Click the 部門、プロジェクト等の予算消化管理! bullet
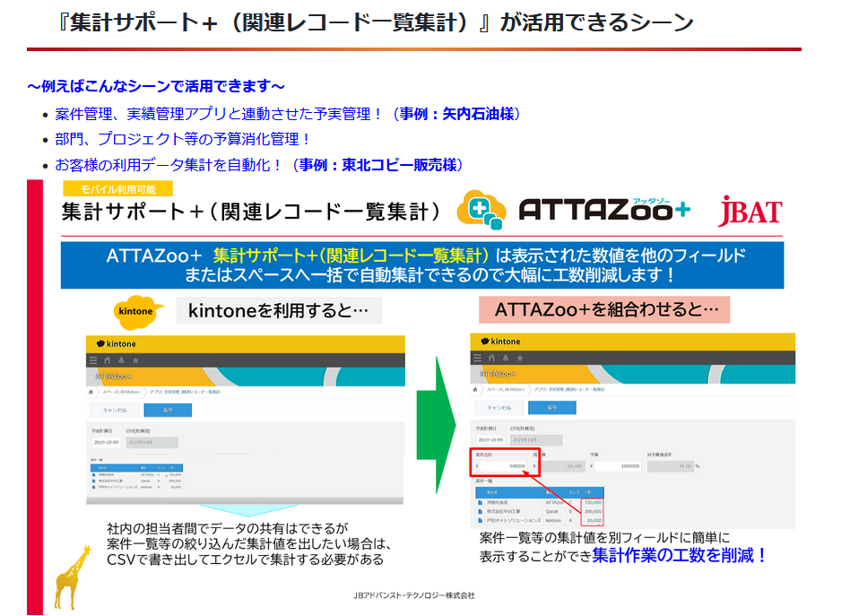The image size is (850, 616). [182, 139]
